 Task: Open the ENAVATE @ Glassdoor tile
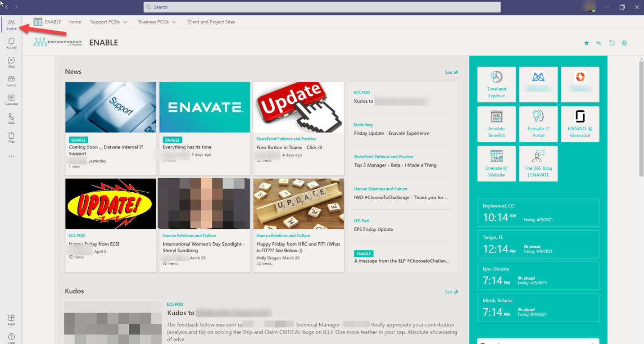pyautogui.click(x=580, y=124)
